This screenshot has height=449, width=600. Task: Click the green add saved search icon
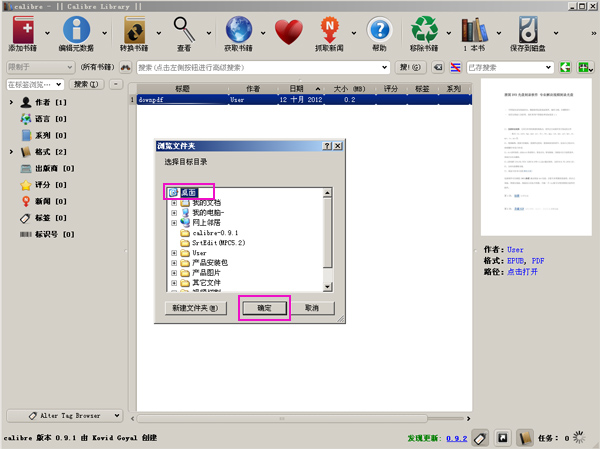tap(585, 67)
